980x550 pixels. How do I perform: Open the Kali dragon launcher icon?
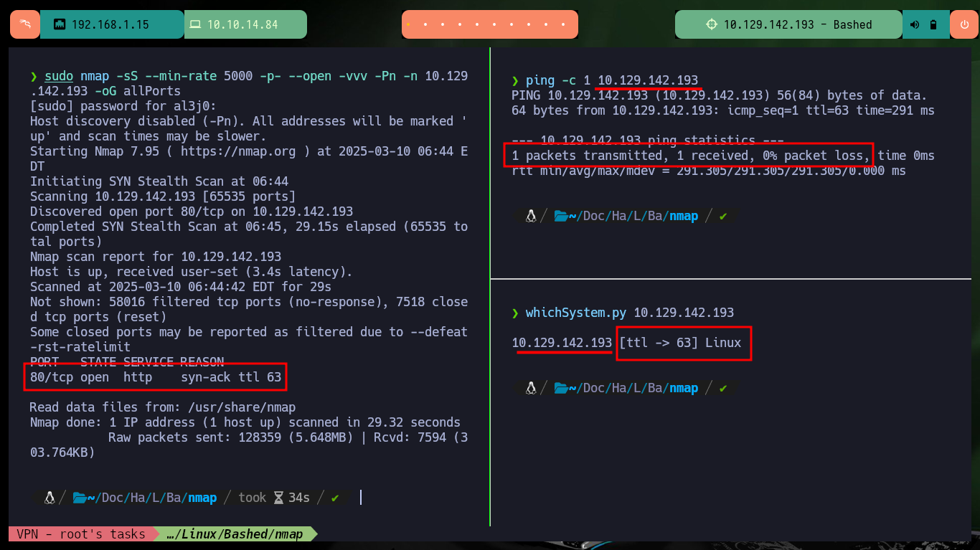(x=25, y=24)
